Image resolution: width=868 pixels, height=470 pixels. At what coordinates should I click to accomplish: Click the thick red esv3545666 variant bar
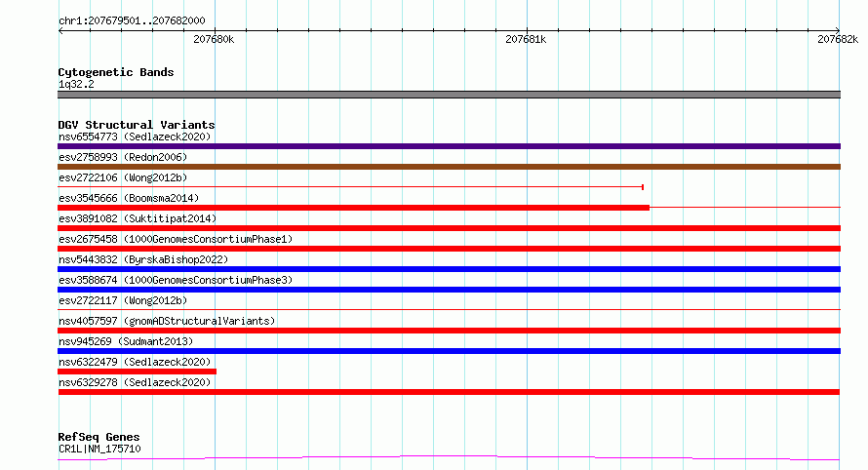point(354,208)
